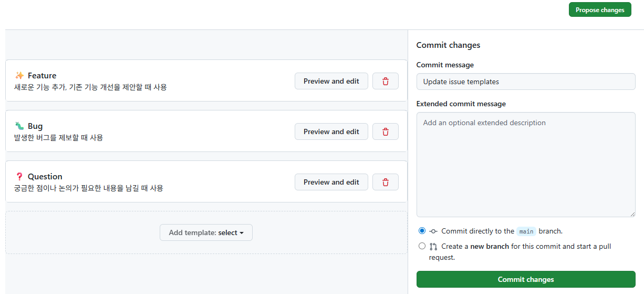
Task: Click the question mark emoji beside Question
Action: 19,177
